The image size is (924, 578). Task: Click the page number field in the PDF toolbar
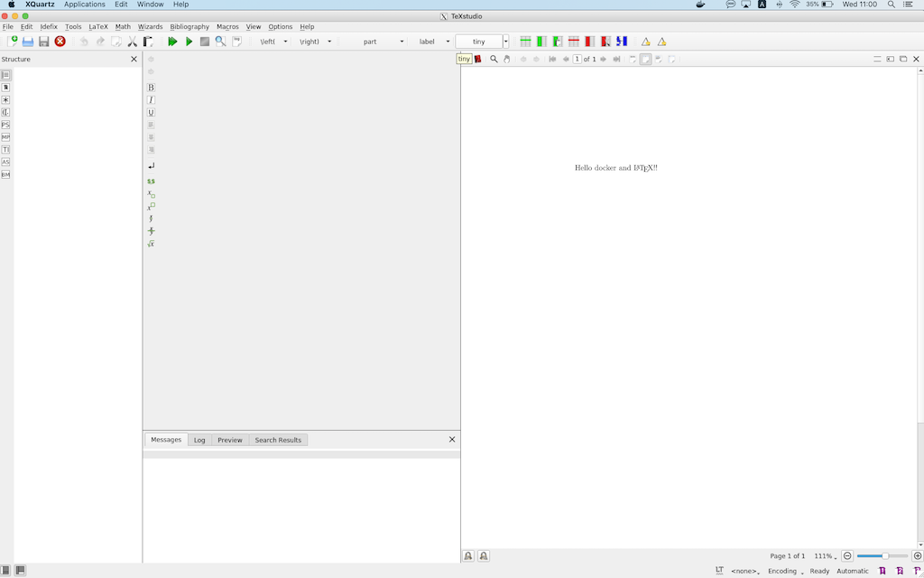coord(577,60)
